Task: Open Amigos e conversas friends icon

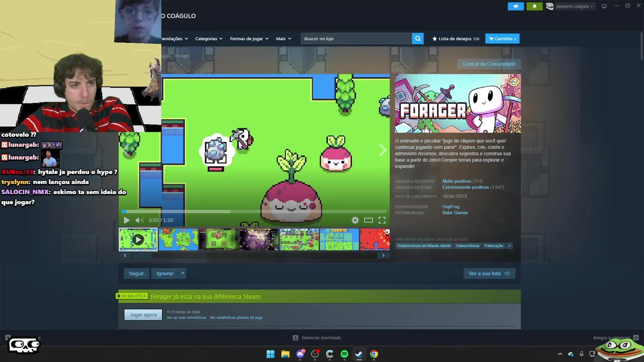Action: click(x=636, y=338)
